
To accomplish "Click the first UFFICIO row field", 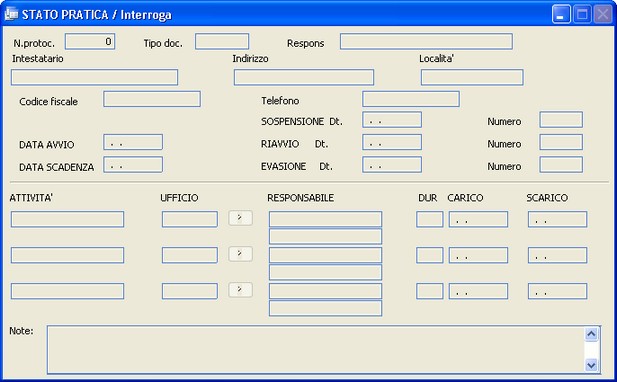I will [x=190, y=219].
